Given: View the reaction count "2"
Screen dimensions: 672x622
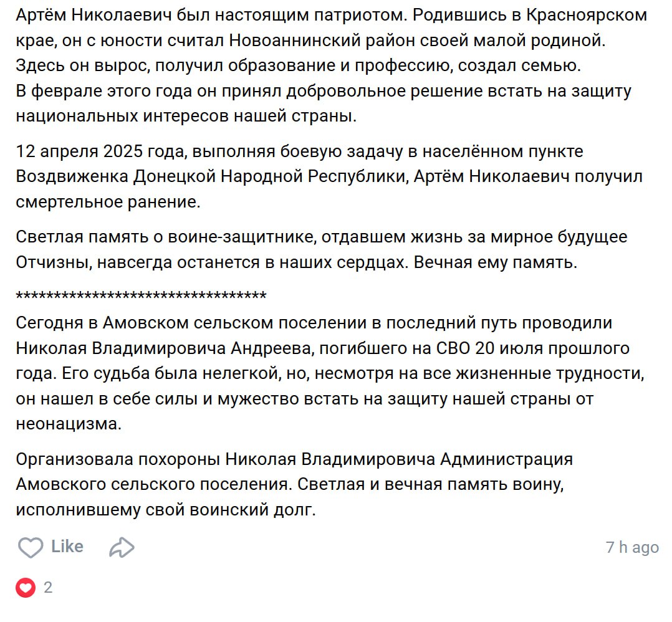Looking at the screenshot, I should 48,588.
